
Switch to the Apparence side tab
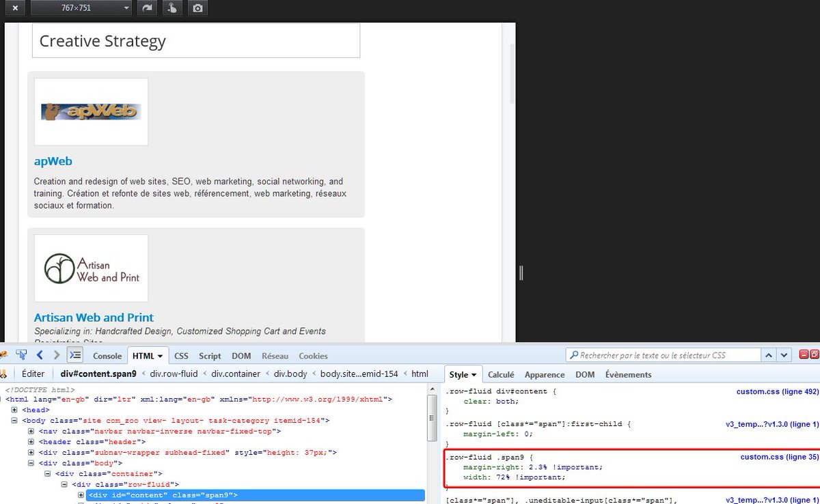(x=545, y=374)
